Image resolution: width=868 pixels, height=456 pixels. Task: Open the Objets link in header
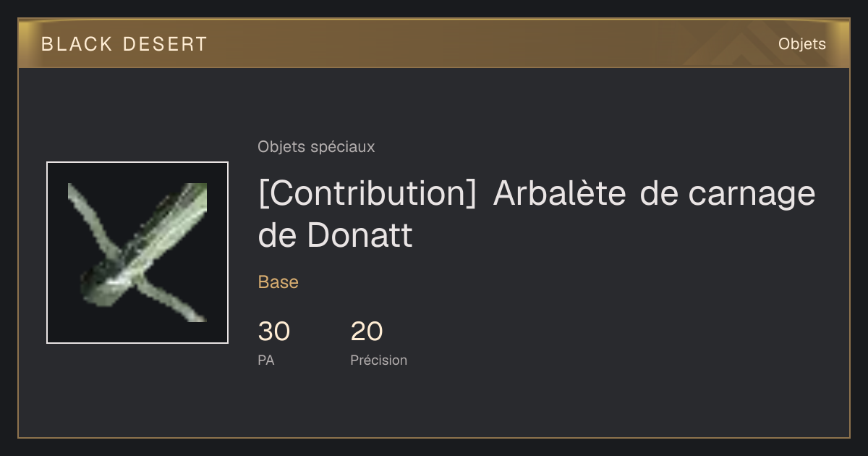point(801,44)
